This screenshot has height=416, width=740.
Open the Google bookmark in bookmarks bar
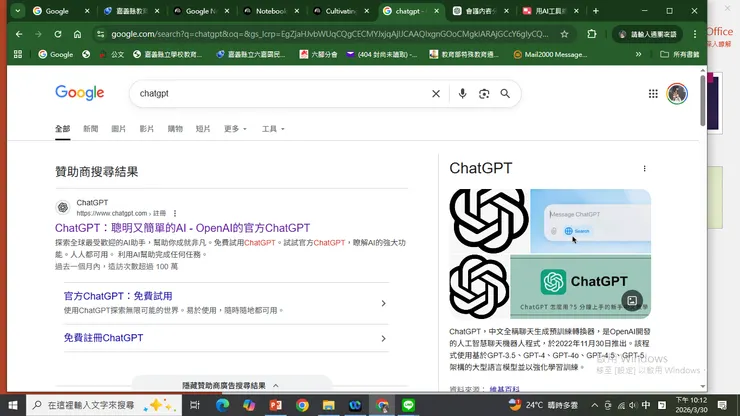click(x=56, y=54)
